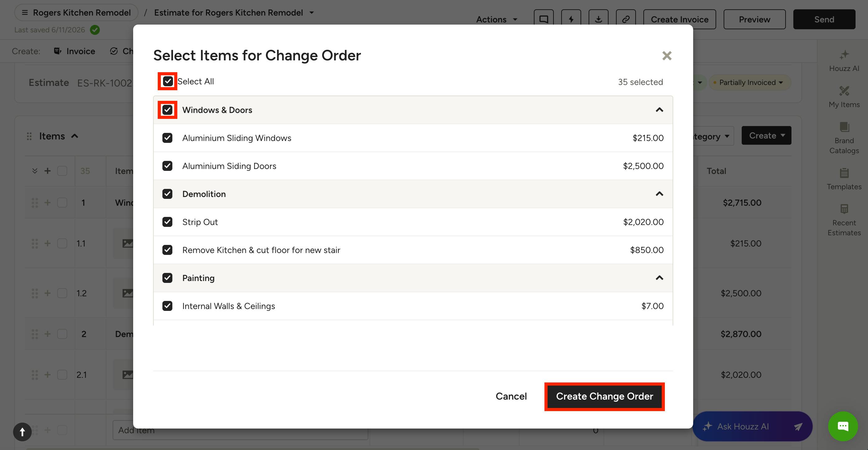868x450 pixels.
Task: Uncheck the Demolition category checkbox
Action: (167, 194)
